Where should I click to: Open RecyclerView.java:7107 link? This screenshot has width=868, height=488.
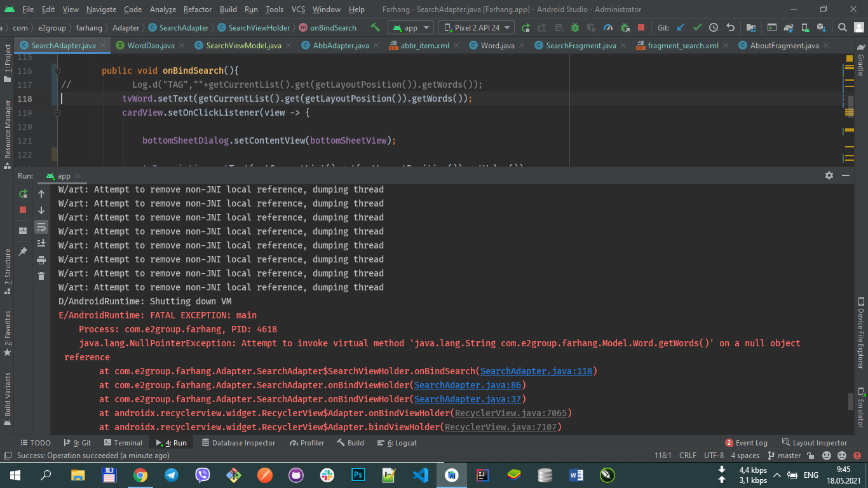tap(501, 427)
